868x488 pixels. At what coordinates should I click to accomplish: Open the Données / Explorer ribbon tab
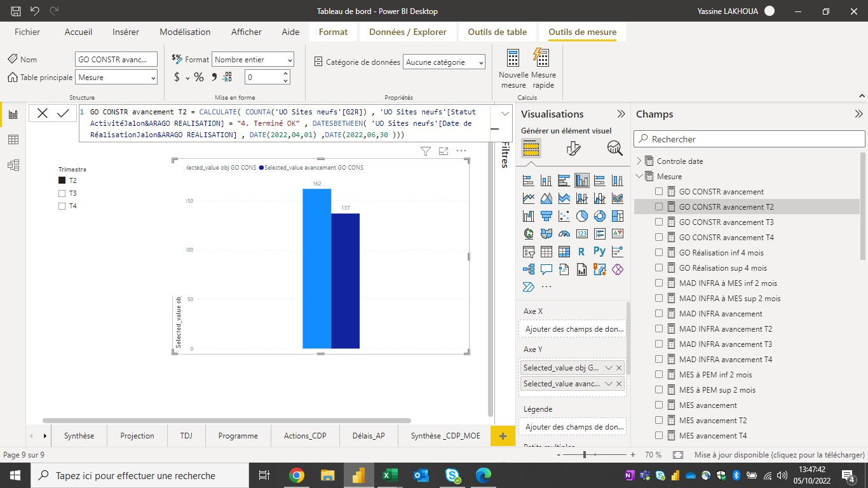click(407, 32)
